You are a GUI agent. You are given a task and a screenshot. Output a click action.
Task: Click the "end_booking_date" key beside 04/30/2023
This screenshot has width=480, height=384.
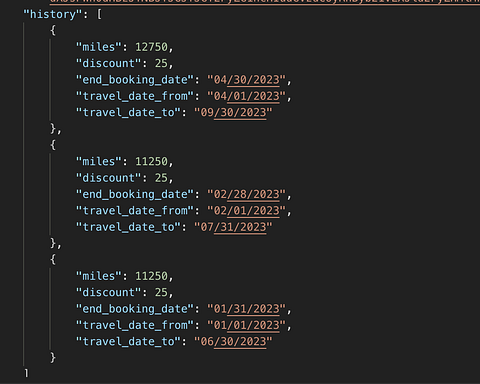(x=135, y=80)
